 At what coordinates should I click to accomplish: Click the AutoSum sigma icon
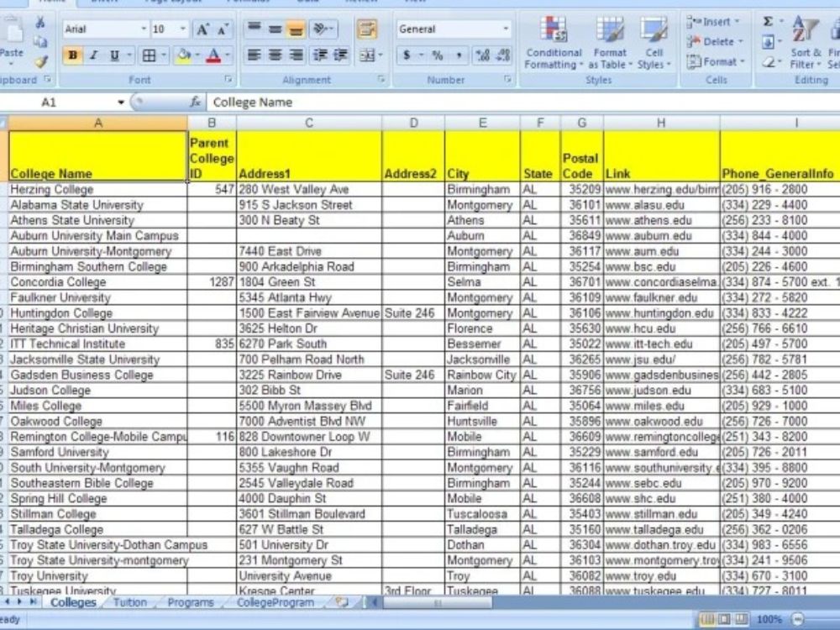coord(769,22)
